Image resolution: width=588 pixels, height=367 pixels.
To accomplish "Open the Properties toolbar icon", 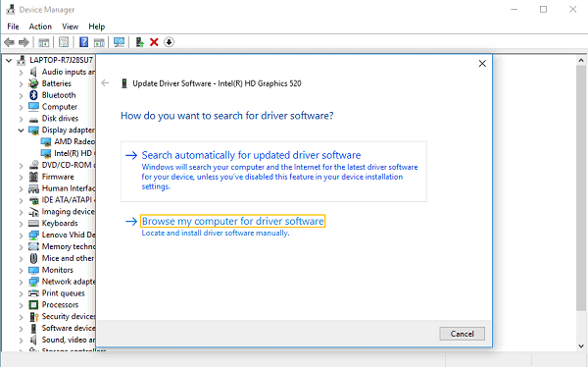I will point(64,42).
